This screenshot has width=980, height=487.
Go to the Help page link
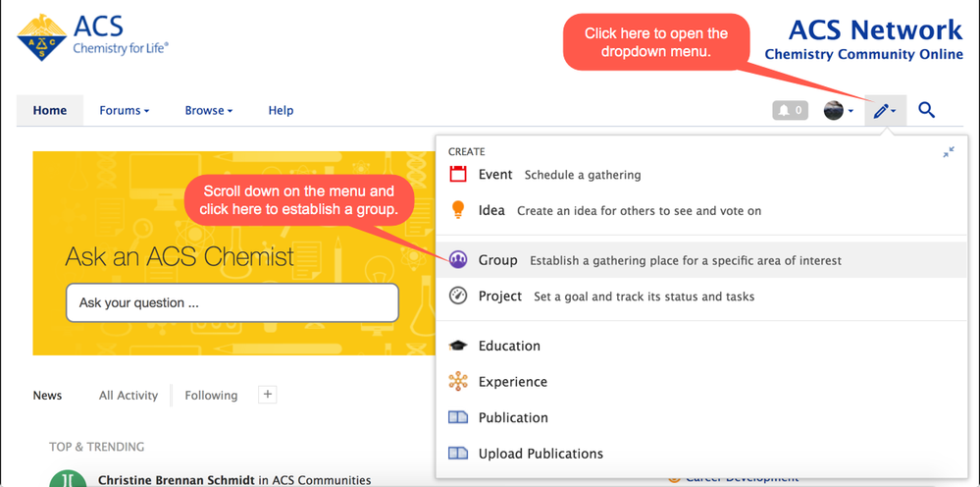281,111
